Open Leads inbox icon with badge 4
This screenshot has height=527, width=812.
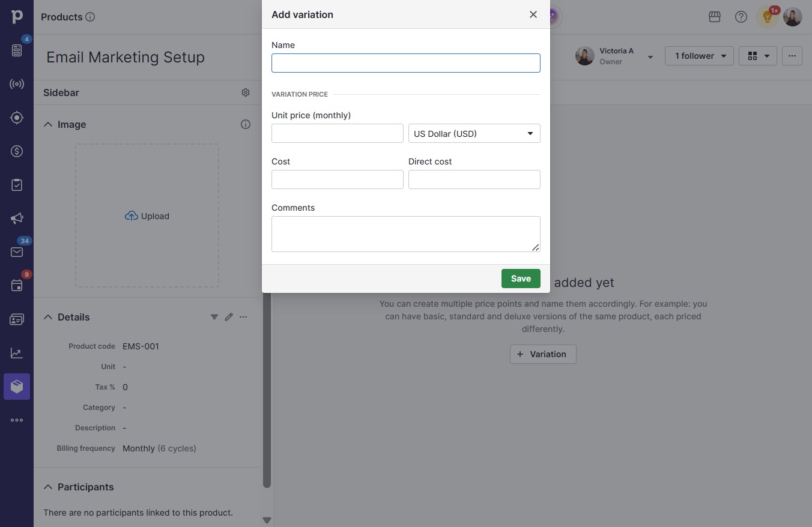pos(17,50)
